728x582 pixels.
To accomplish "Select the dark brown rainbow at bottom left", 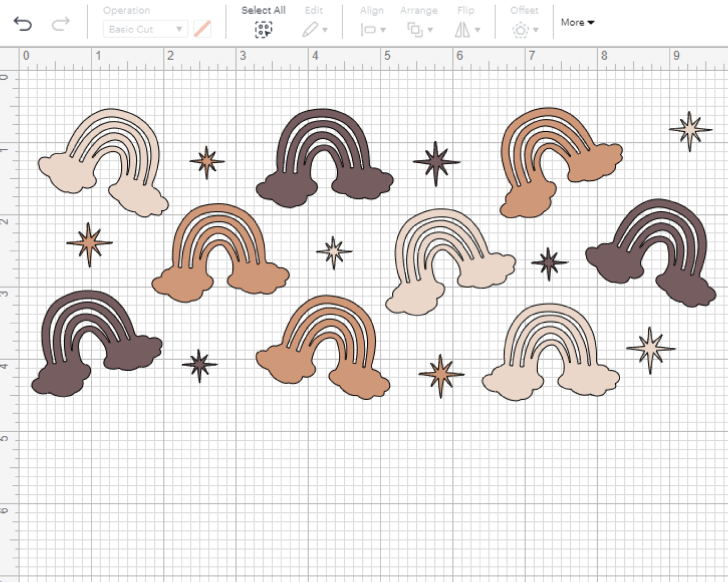I will pyautogui.click(x=97, y=343).
